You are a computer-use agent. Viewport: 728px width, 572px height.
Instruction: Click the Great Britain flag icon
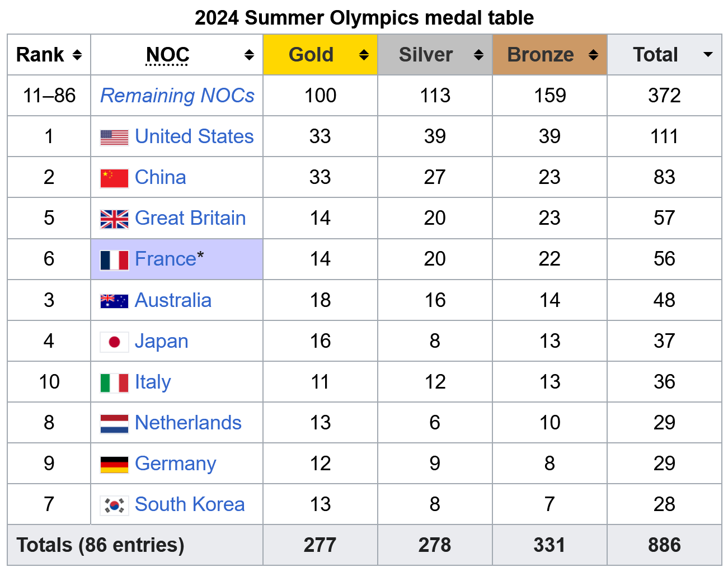point(114,219)
